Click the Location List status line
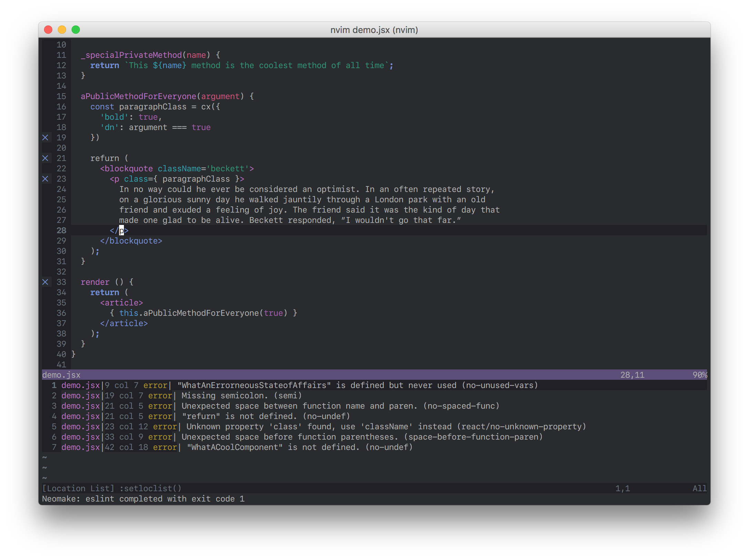The height and width of the screenshot is (560, 749). (x=112, y=488)
